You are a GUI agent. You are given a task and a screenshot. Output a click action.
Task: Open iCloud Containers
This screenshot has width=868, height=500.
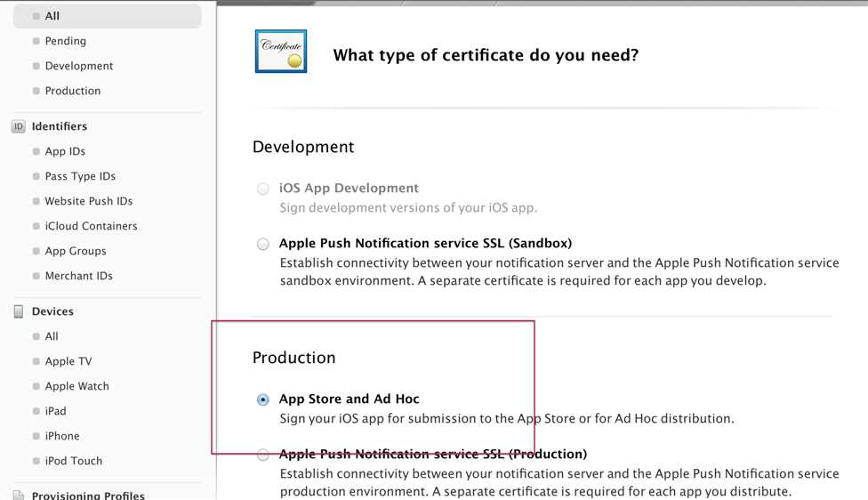click(91, 226)
